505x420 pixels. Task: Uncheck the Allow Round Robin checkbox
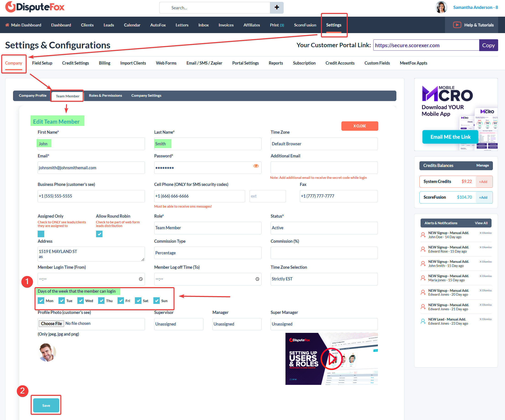(99, 234)
